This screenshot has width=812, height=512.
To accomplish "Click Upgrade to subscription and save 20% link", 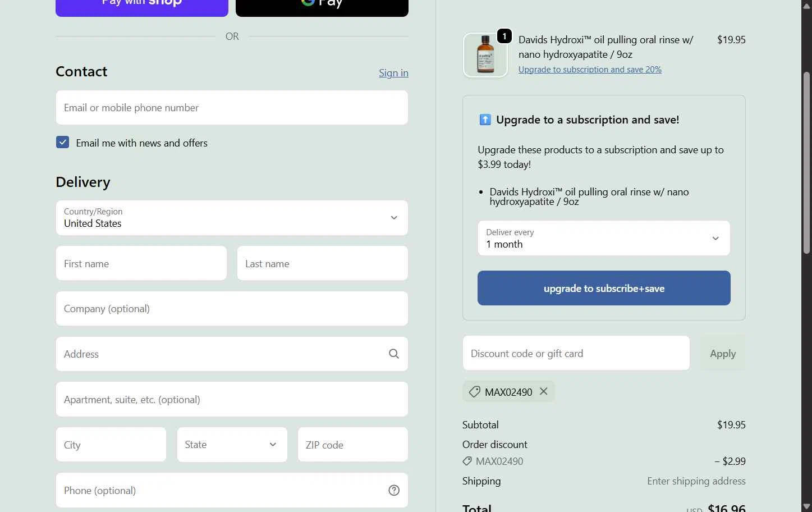I will coord(590,70).
